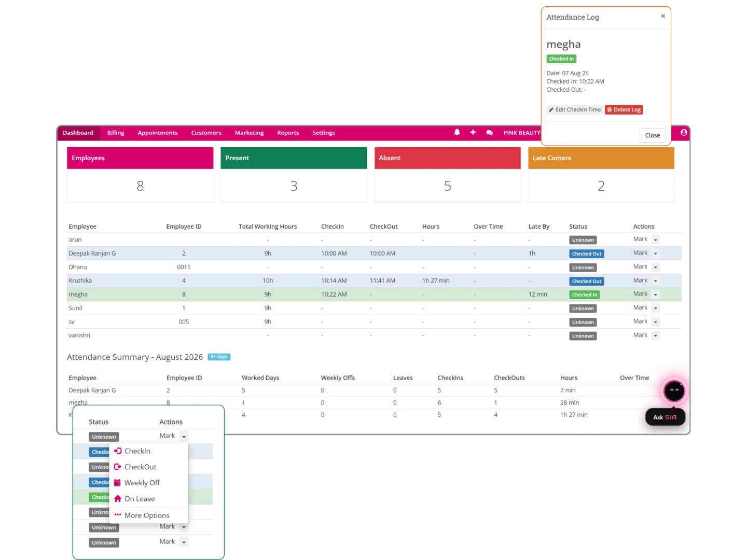Click Kruthika's Checked Out status badge

pos(587,281)
